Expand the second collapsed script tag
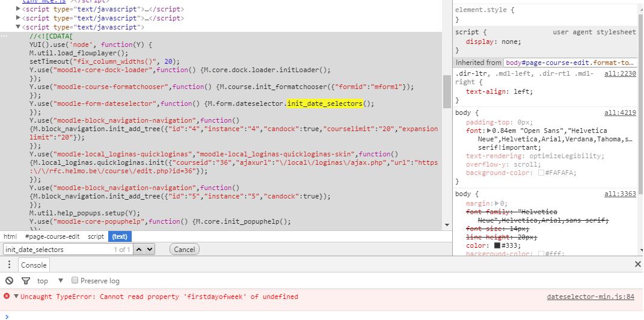The height and width of the screenshot is (320, 644). pos(18,17)
